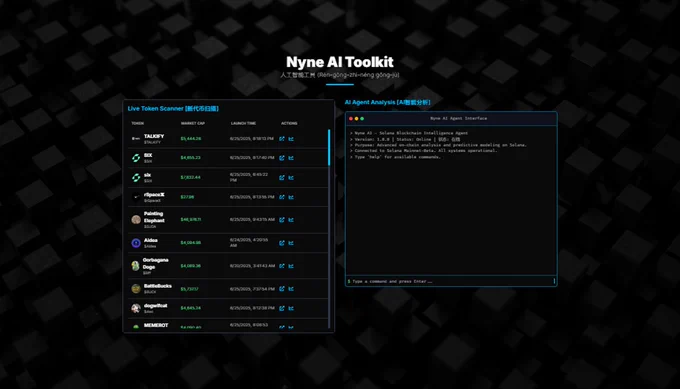Select the MEMEROT token name
The width and height of the screenshot is (680, 389).
point(156,325)
